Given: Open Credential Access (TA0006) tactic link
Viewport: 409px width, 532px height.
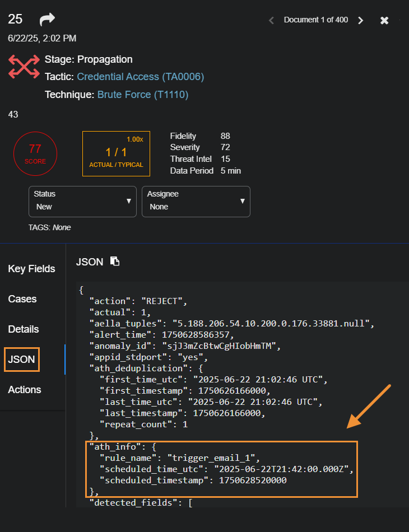Looking at the screenshot, I should click(140, 77).
